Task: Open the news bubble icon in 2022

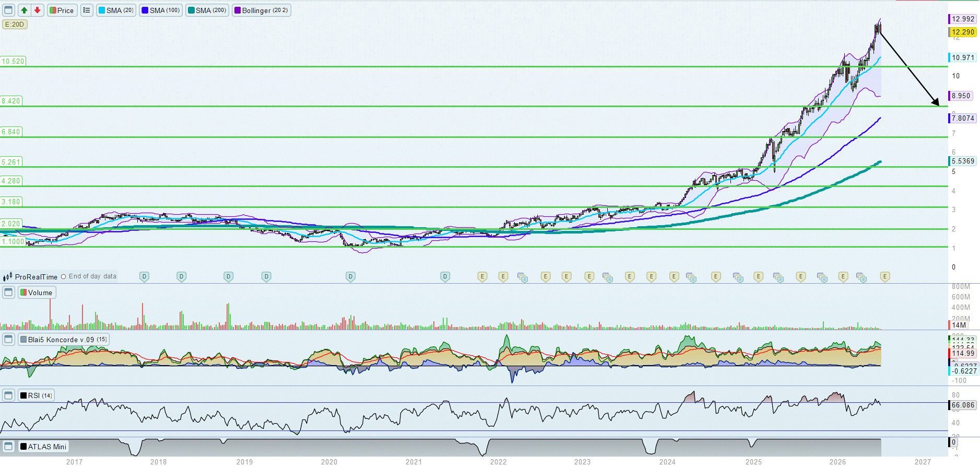Action: pyautogui.click(x=523, y=277)
